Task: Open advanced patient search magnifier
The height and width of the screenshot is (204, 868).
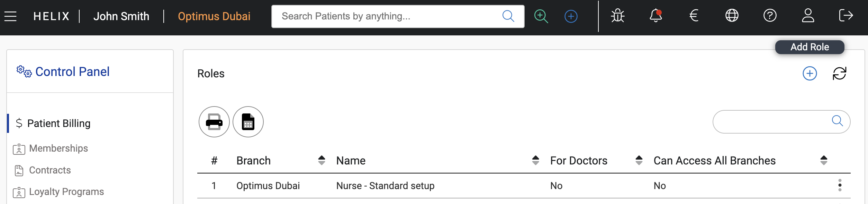Action: pyautogui.click(x=541, y=16)
